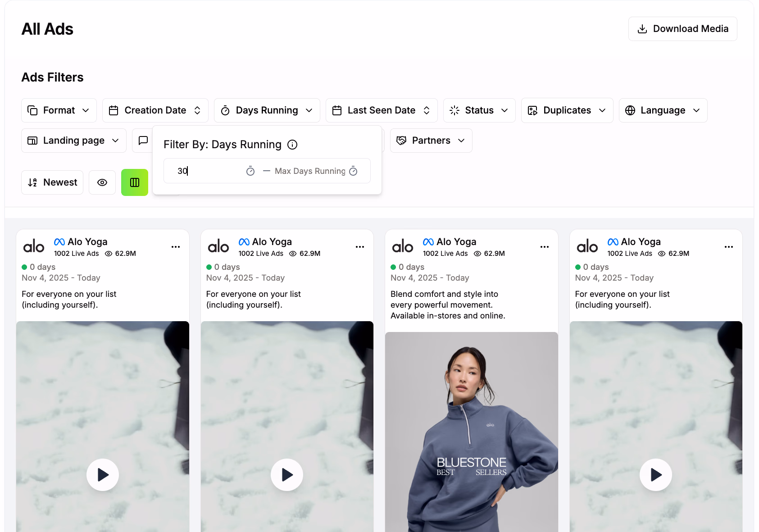Toggle the eye preview button
This screenshot has height=532, width=759.
coord(102,182)
